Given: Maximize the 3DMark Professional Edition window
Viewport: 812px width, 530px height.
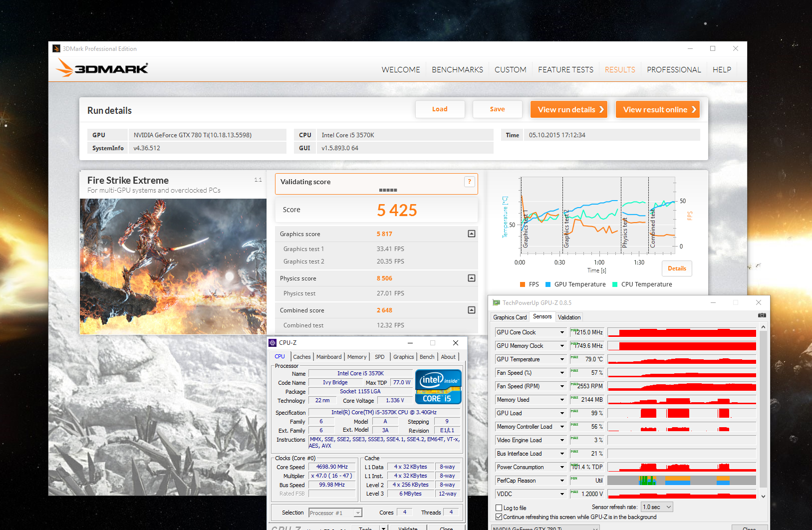Looking at the screenshot, I should [713, 48].
